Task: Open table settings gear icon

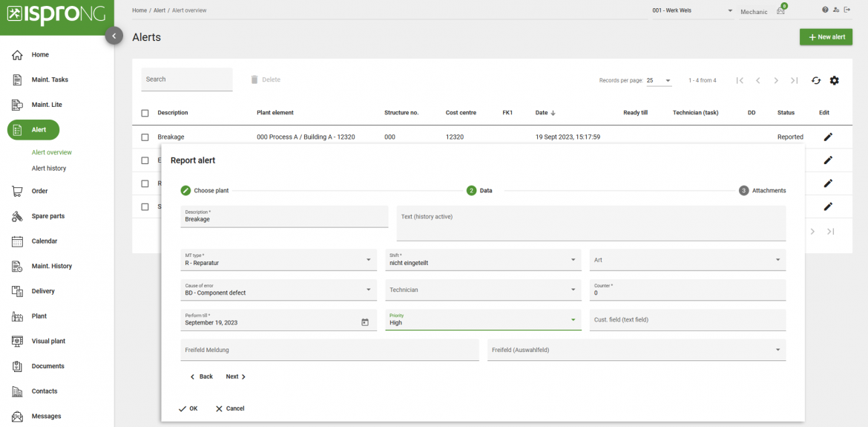Action: tap(834, 80)
